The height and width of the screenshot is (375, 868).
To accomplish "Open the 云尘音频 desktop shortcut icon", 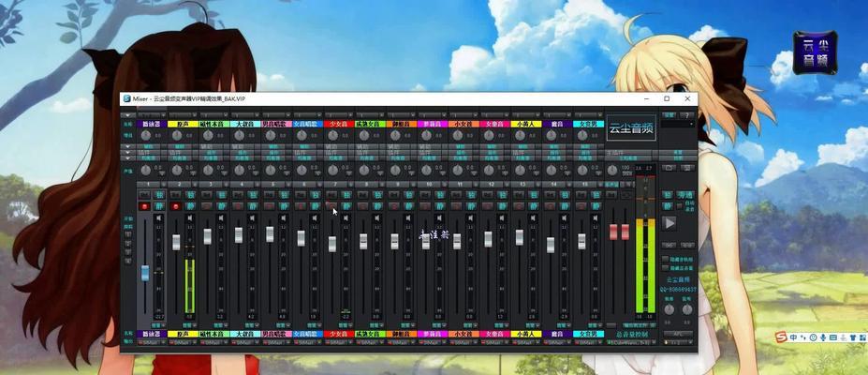I will 815,52.
